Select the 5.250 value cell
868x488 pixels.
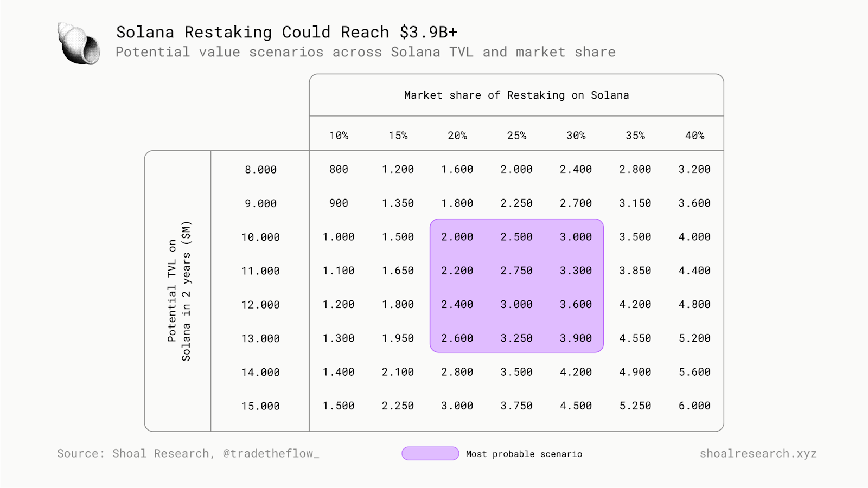[635, 406]
